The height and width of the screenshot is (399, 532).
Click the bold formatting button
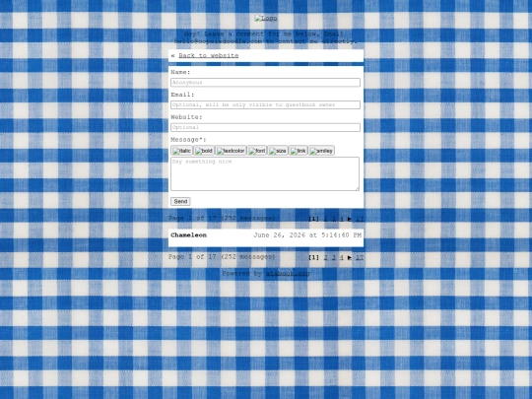[204, 151]
